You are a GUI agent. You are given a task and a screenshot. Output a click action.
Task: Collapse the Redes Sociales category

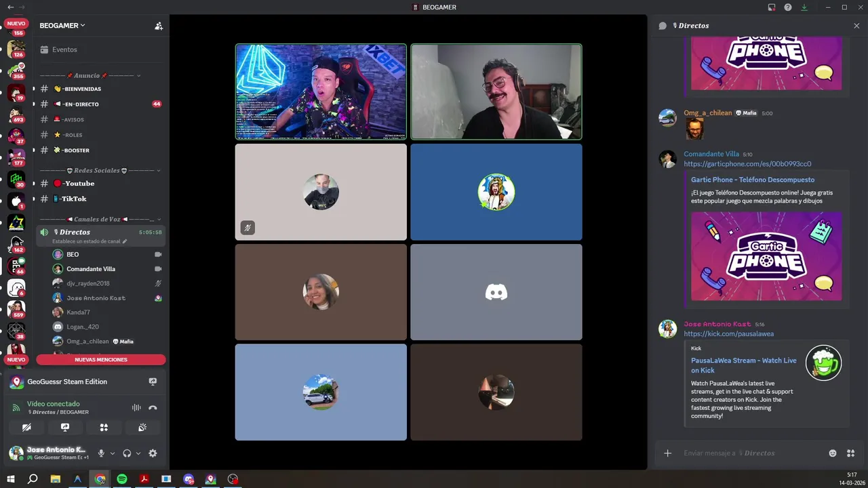100,171
